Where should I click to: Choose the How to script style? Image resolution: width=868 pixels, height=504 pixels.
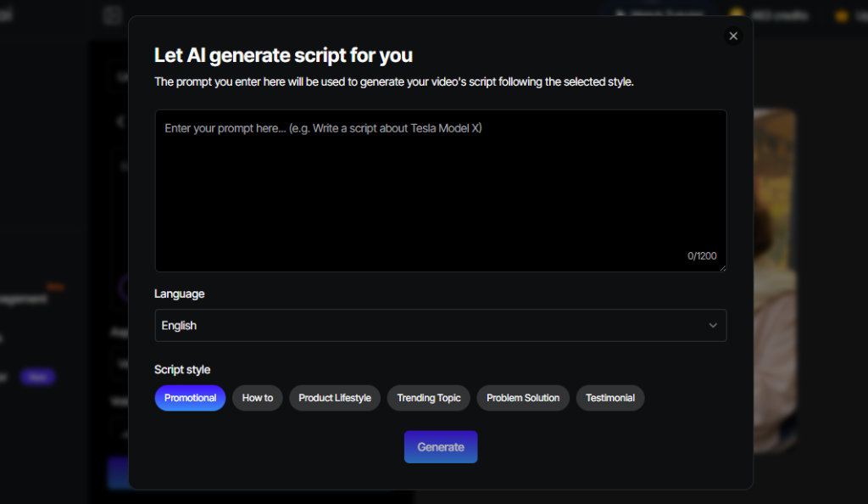click(258, 398)
